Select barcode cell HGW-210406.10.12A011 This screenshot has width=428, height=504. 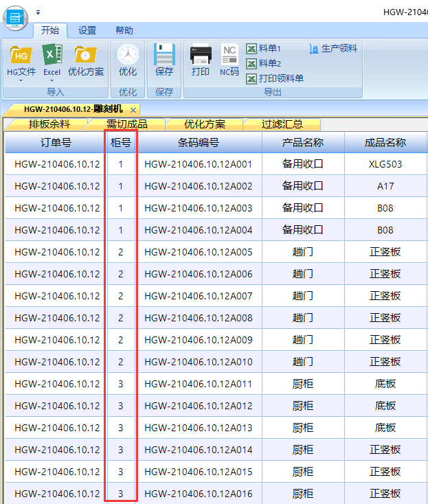tap(199, 384)
